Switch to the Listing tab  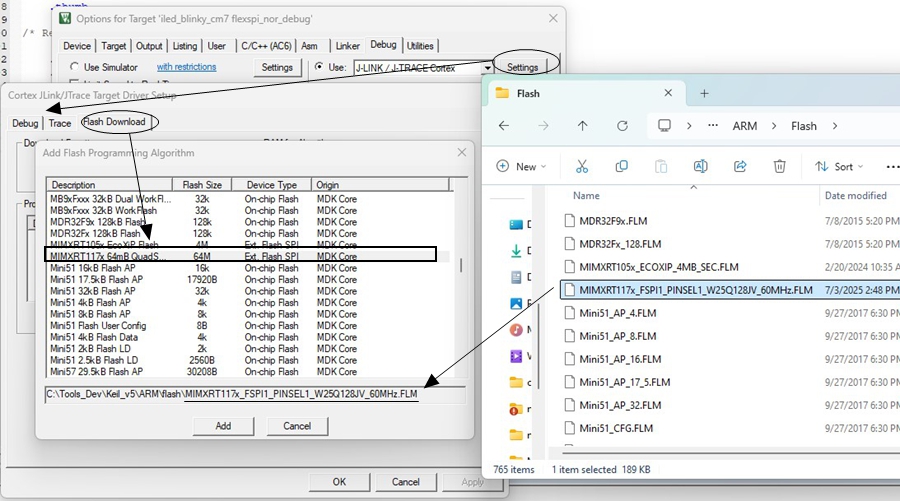[x=185, y=46]
